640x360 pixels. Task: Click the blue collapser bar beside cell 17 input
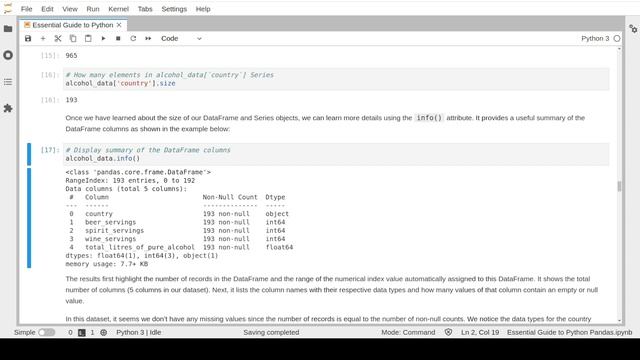(x=29, y=154)
